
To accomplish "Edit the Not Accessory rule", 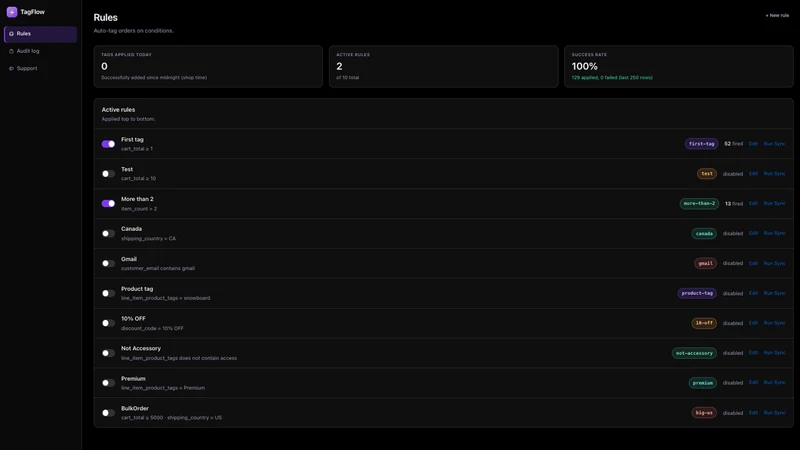I will pos(753,353).
